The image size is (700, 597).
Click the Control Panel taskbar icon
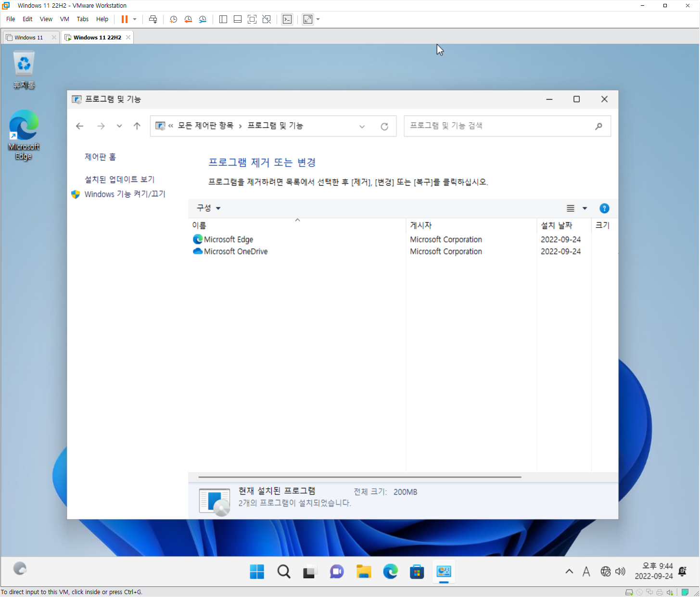coord(444,572)
